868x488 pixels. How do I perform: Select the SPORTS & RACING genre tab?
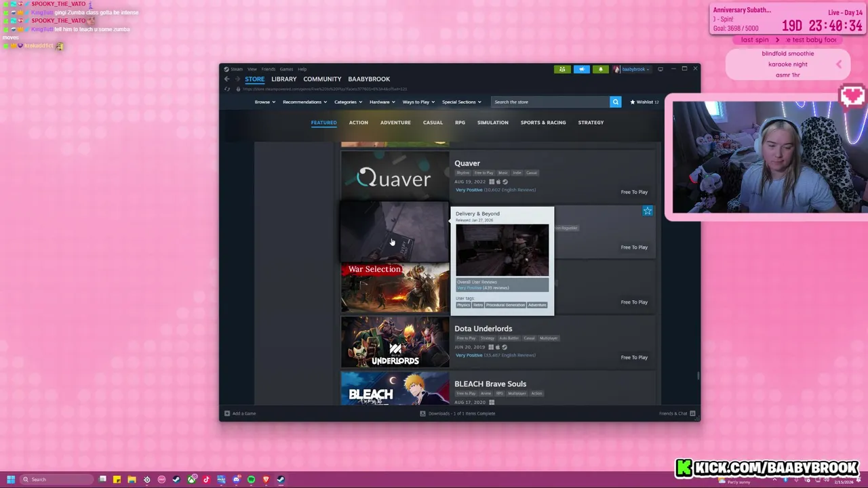[x=543, y=123]
